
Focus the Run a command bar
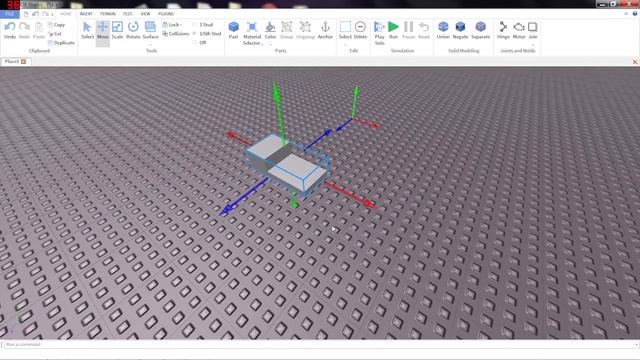pyautogui.click(x=320, y=344)
